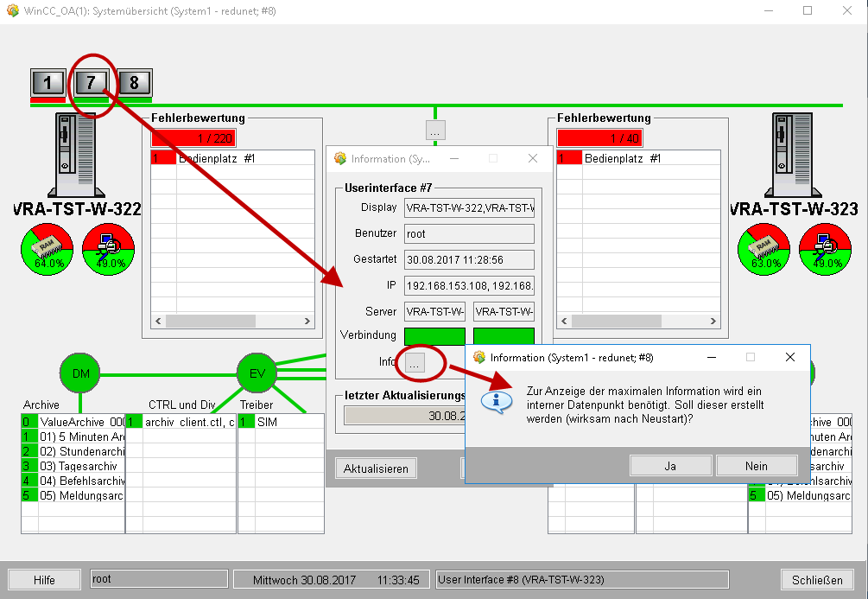Click the Benutzer field showing root

[x=469, y=233]
